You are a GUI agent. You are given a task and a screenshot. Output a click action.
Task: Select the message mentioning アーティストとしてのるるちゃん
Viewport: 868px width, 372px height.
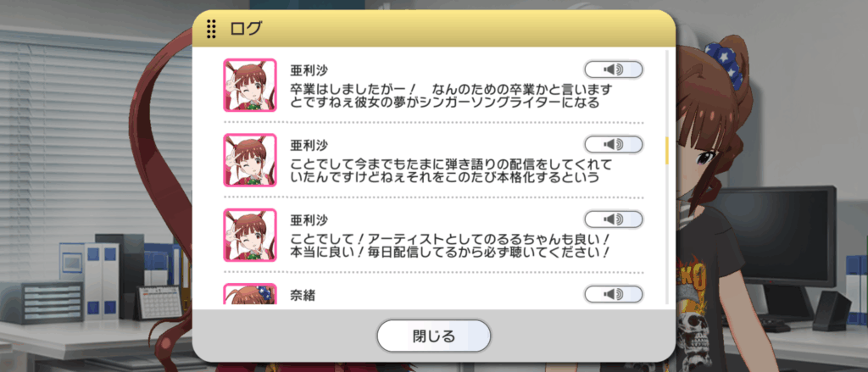tap(451, 245)
